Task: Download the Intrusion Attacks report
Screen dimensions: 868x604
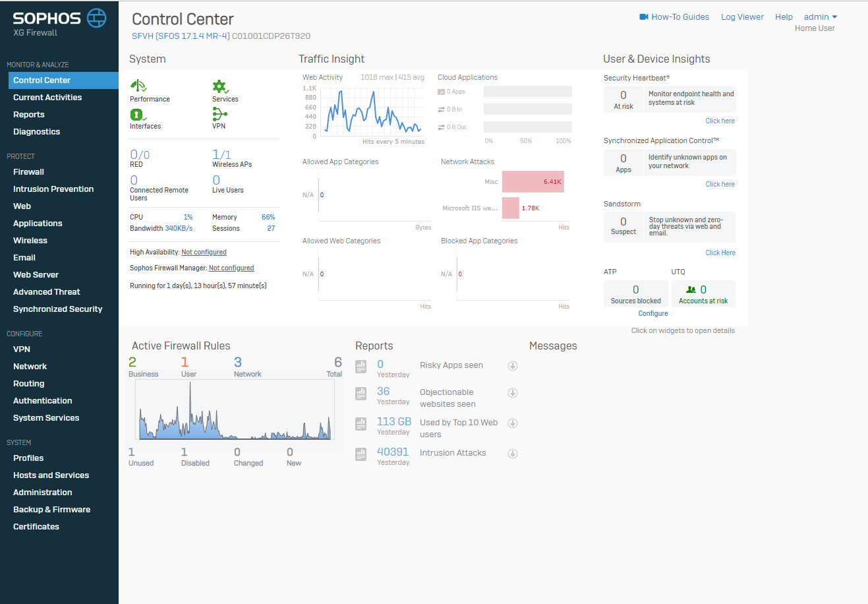Action: point(512,453)
